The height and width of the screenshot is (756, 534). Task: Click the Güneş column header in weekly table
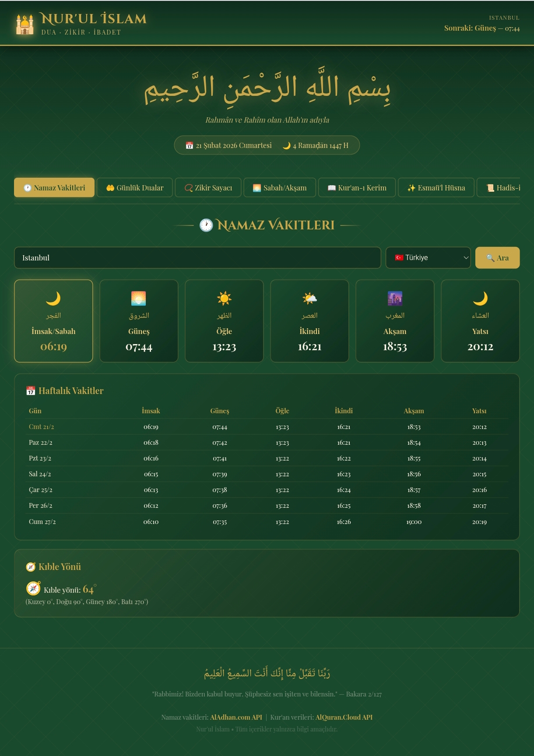(220, 411)
